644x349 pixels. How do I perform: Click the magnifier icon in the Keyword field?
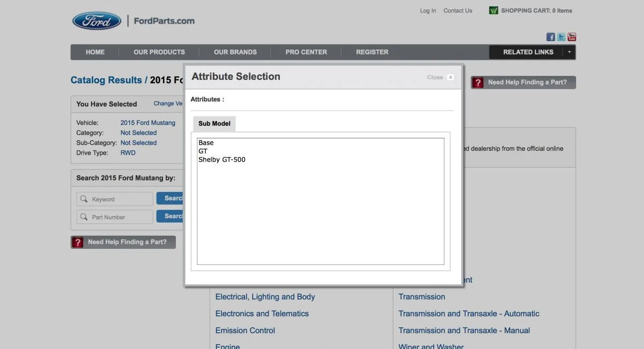[x=84, y=199]
